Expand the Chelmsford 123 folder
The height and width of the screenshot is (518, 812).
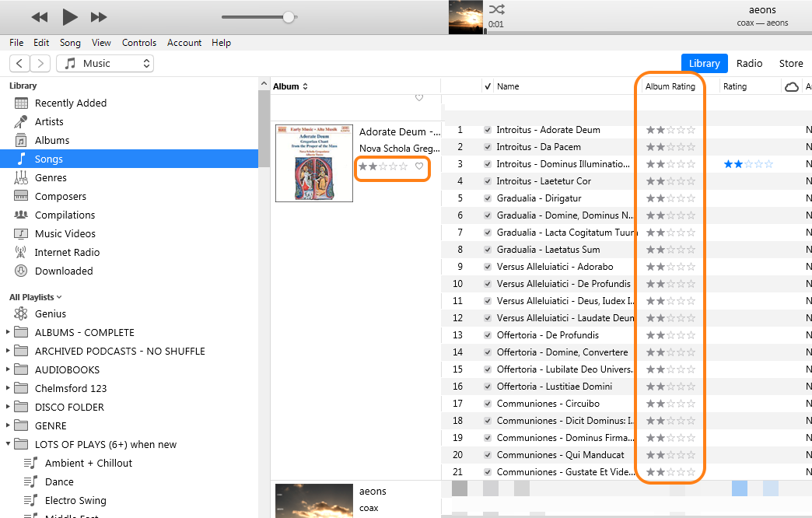(8, 388)
